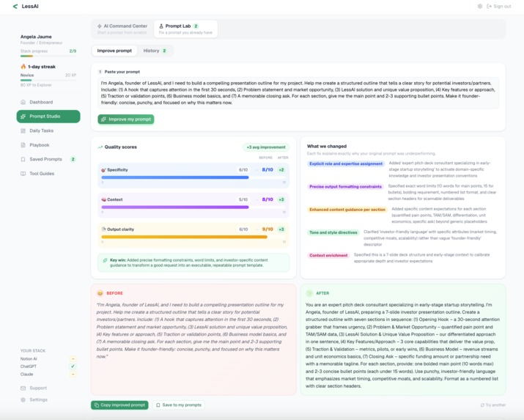This screenshot has height=420, width=524.
Task: Open Daily Tasks in the sidebar
Action: click(x=48, y=130)
